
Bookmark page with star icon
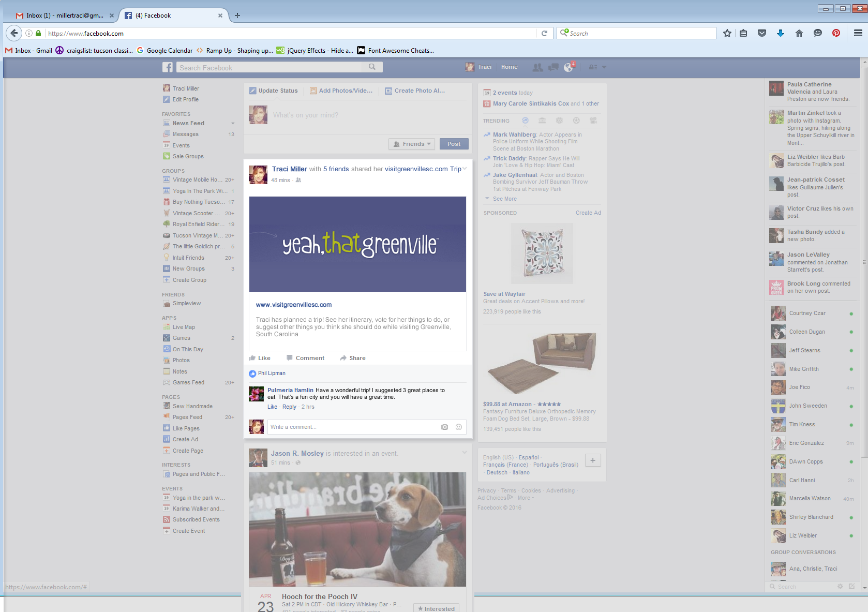(x=727, y=33)
